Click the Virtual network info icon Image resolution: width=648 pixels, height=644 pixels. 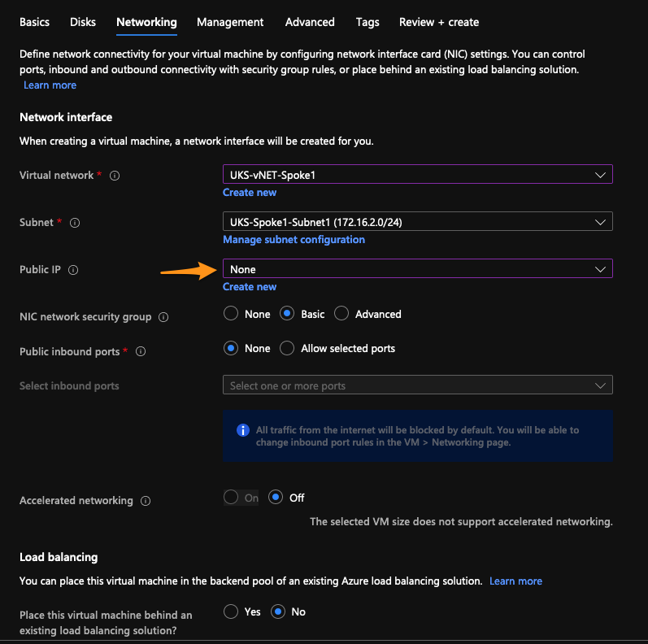[115, 176]
